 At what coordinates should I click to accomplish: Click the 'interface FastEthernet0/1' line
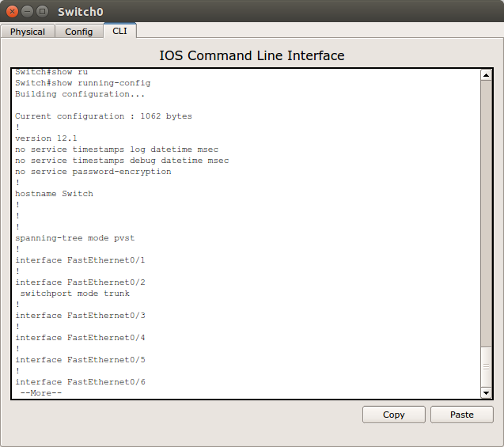80,260
